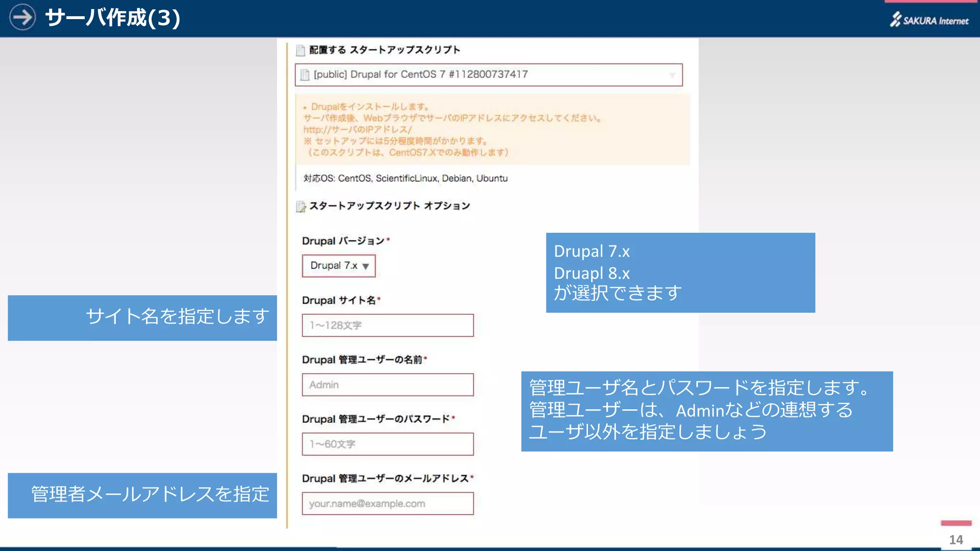
Task: Click the admin email address field
Action: pos(388,504)
